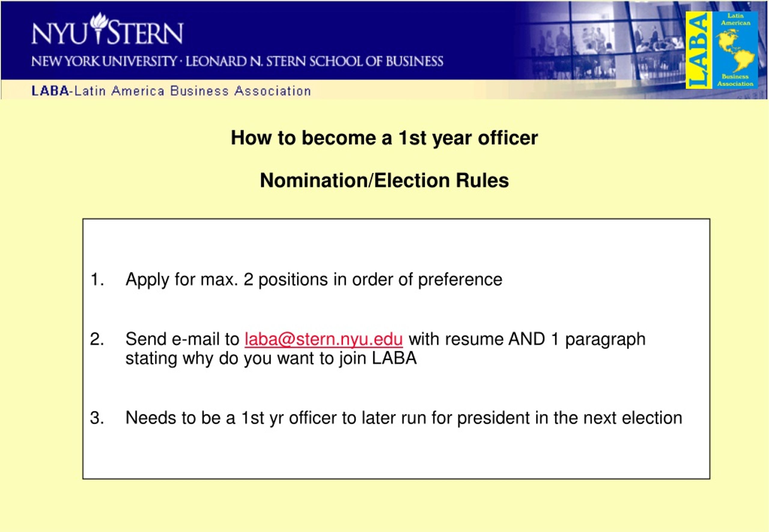Click the list number 1 marker

tap(97, 279)
